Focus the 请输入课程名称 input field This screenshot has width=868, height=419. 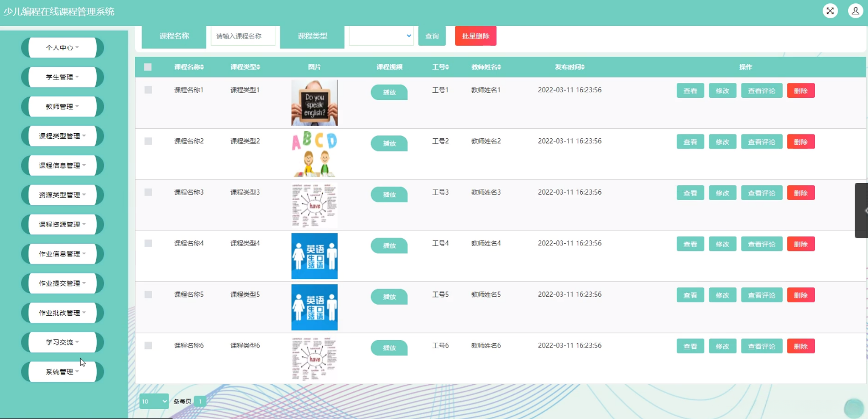click(243, 36)
